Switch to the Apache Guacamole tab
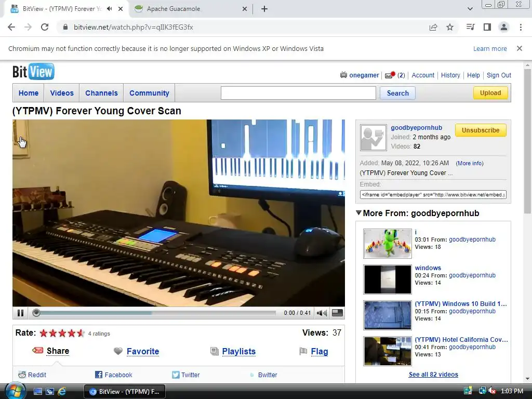 (191, 9)
